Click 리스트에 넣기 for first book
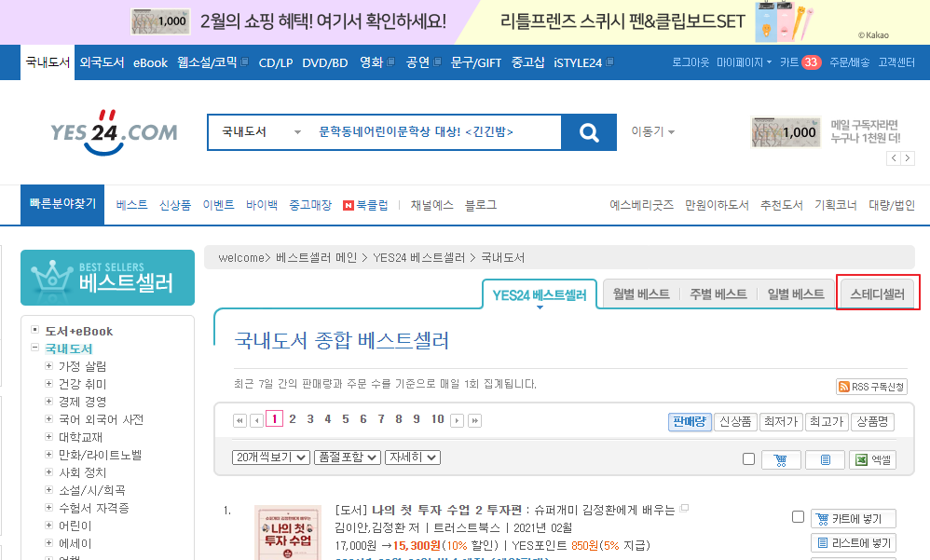The width and height of the screenshot is (930, 560). point(853,543)
